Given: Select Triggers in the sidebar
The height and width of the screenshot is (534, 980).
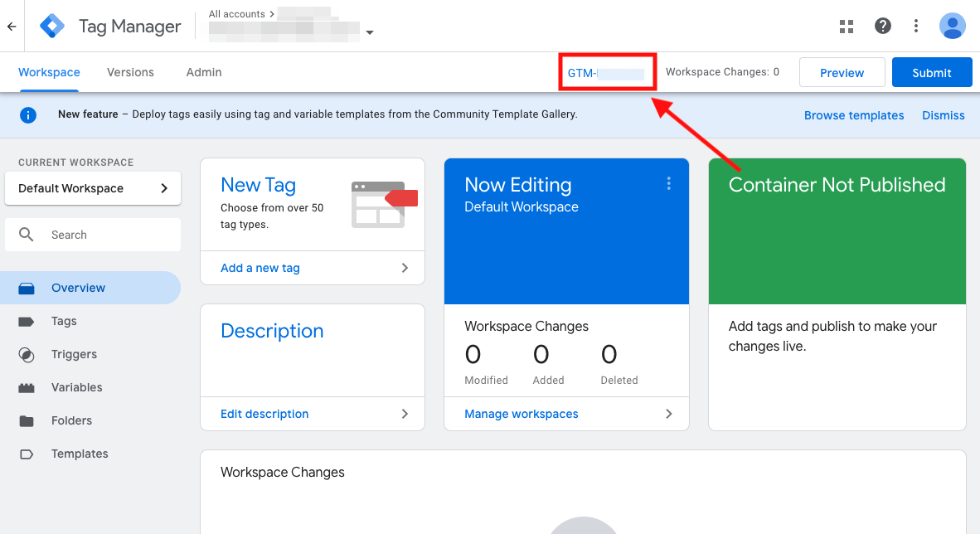Looking at the screenshot, I should coord(90,354).
